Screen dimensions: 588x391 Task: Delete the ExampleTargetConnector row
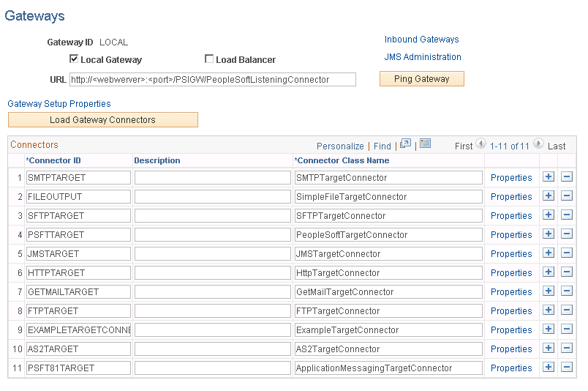click(x=567, y=329)
